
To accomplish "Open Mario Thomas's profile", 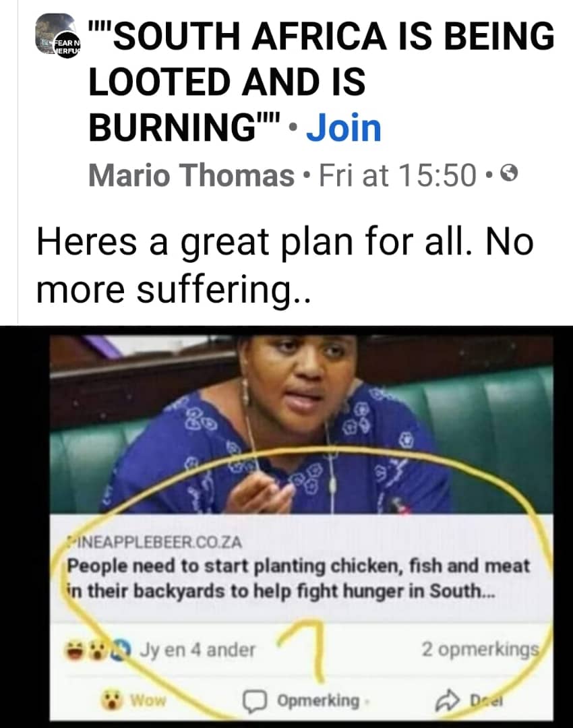I will [x=191, y=175].
